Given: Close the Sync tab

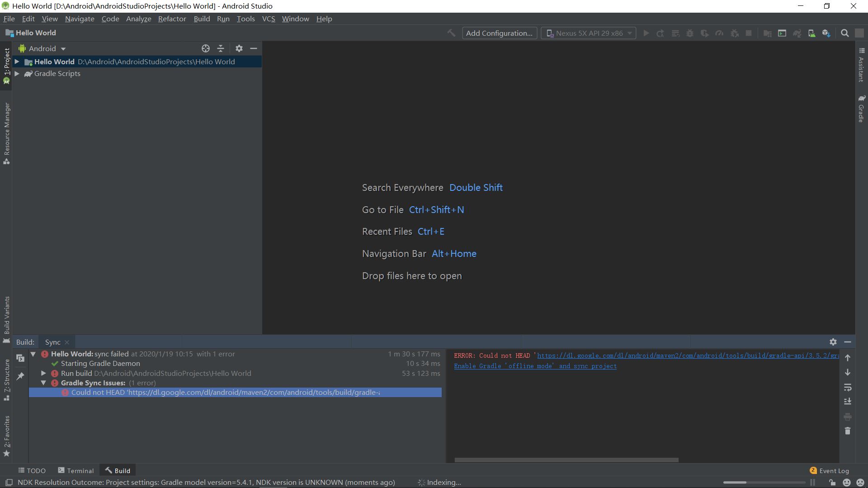Looking at the screenshot, I should (67, 342).
